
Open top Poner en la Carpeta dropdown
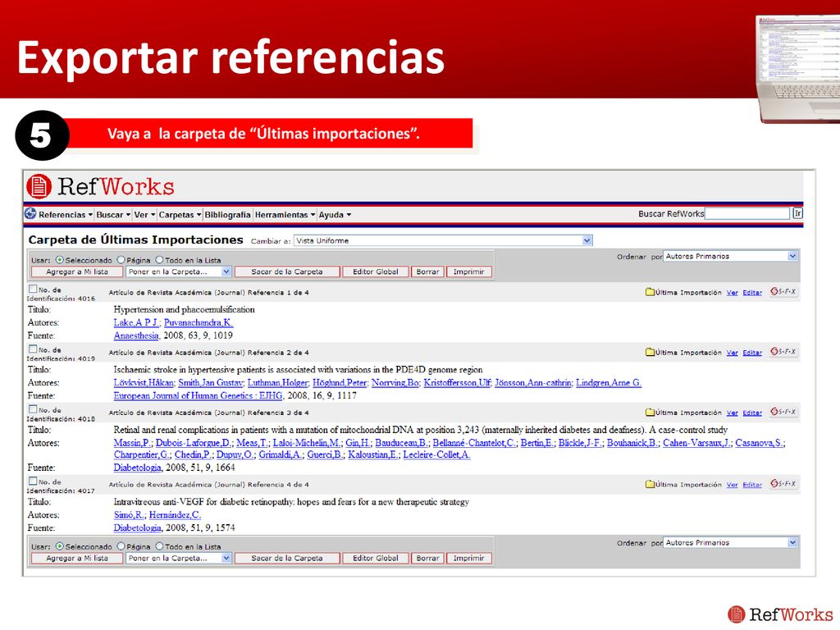coord(178,272)
